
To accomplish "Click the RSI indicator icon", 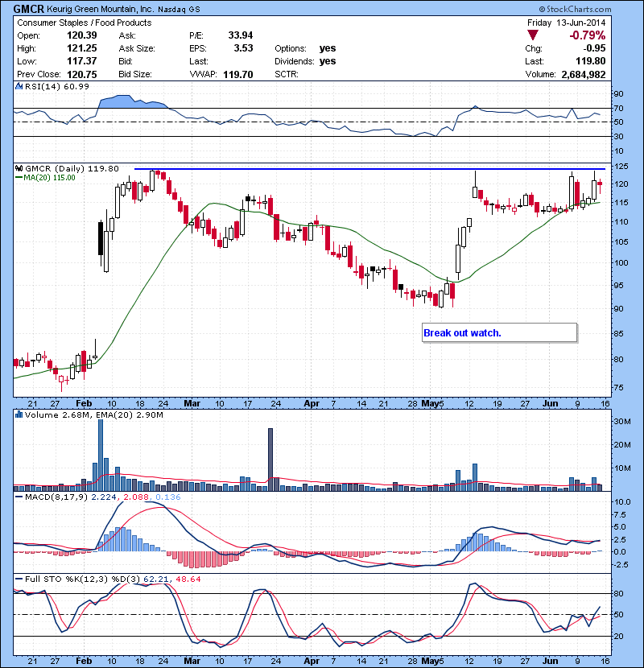I will pyautogui.click(x=19, y=86).
